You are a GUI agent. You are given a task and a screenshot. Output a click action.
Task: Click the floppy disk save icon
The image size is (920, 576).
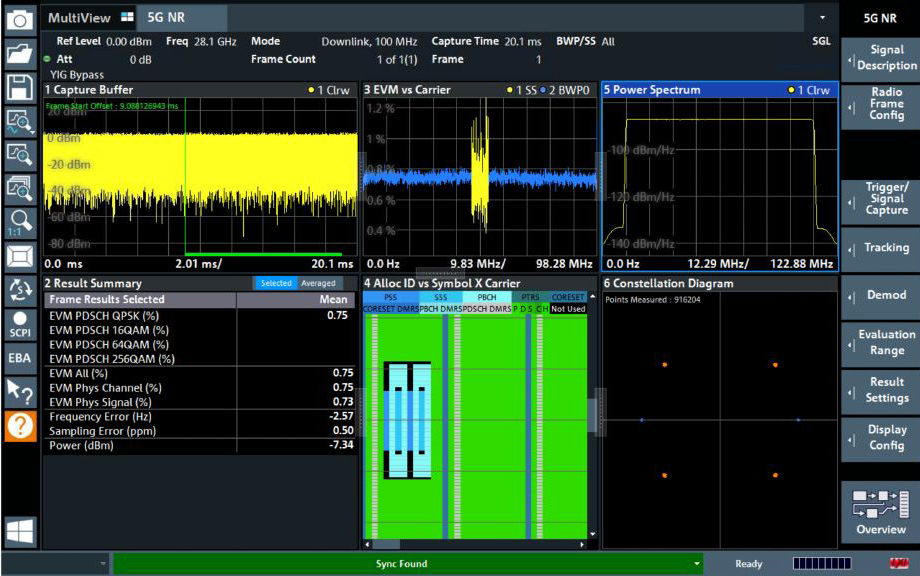coord(20,87)
